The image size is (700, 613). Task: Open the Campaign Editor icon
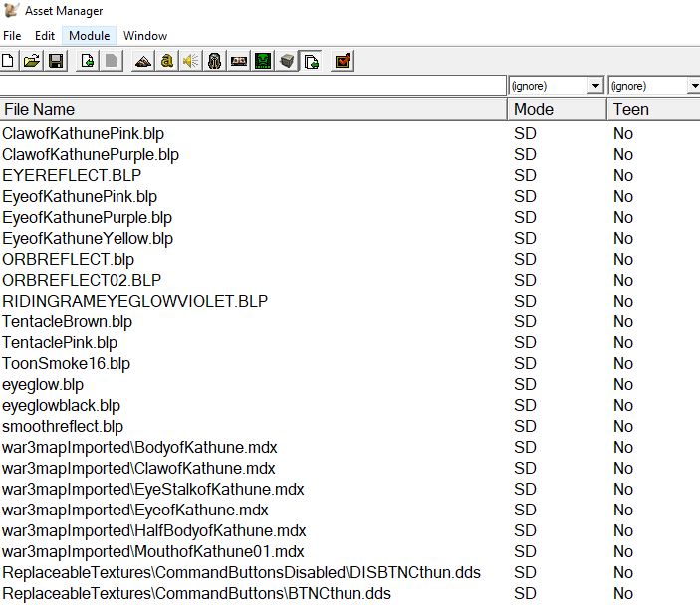(x=239, y=61)
